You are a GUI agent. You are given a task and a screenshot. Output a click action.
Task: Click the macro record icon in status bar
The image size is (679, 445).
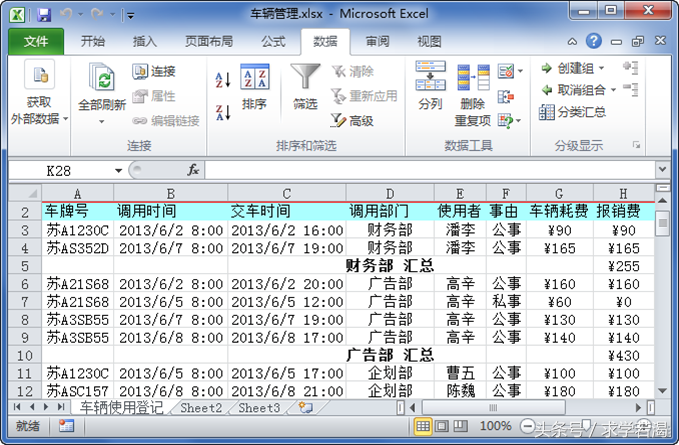click(66, 426)
